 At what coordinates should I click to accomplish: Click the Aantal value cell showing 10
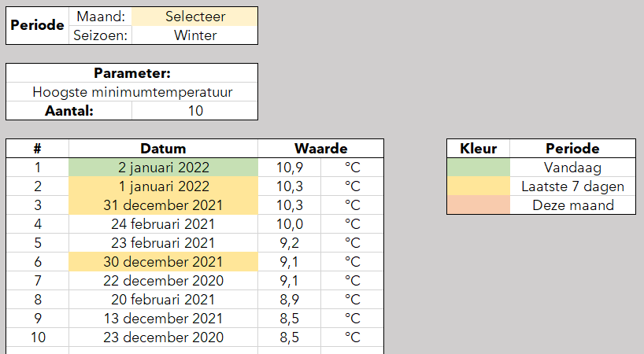click(x=194, y=111)
